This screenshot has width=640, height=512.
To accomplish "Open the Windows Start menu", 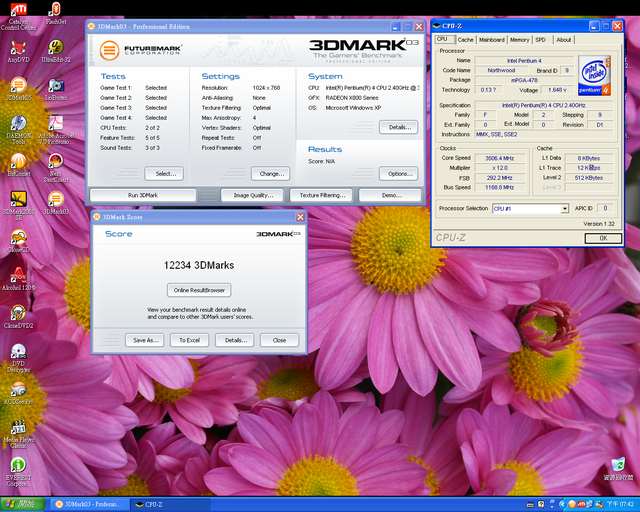I will pos(22,504).
